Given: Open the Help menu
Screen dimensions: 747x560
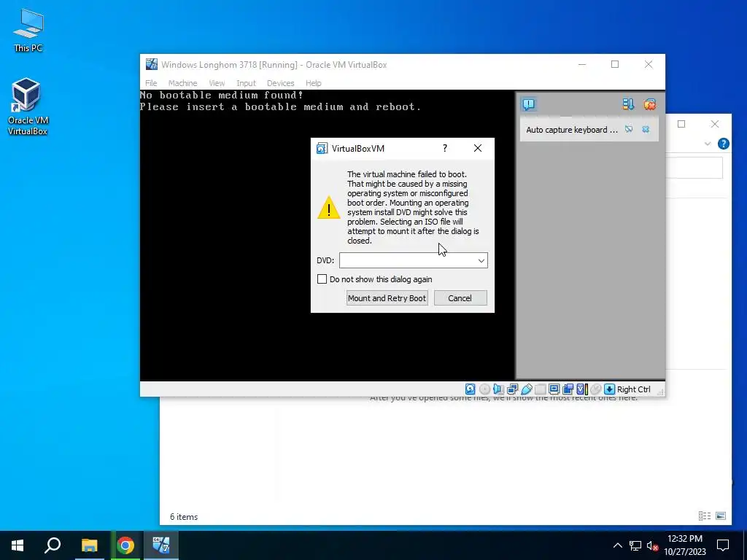Looking at the screenshot, I should [x=314, y=83].
